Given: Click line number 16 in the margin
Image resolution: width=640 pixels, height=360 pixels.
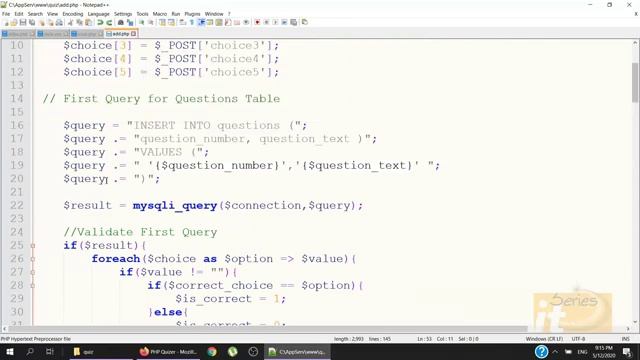Looking at the screenshot, I should (x=17, y=125).
